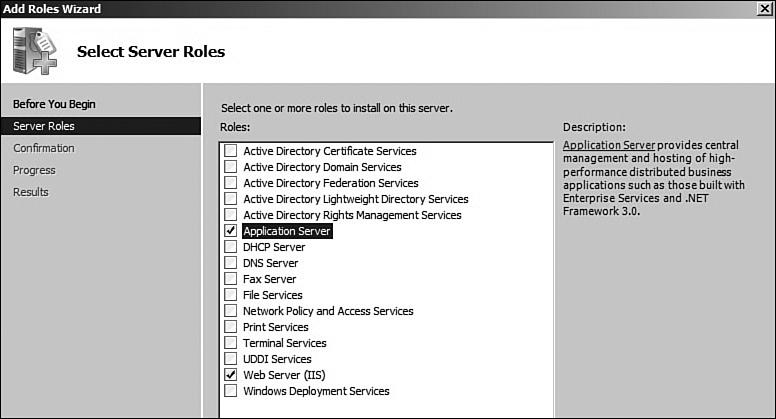Select the UDDI Services role label
This screenshot has height=419, width=776.
pos(277,359)
